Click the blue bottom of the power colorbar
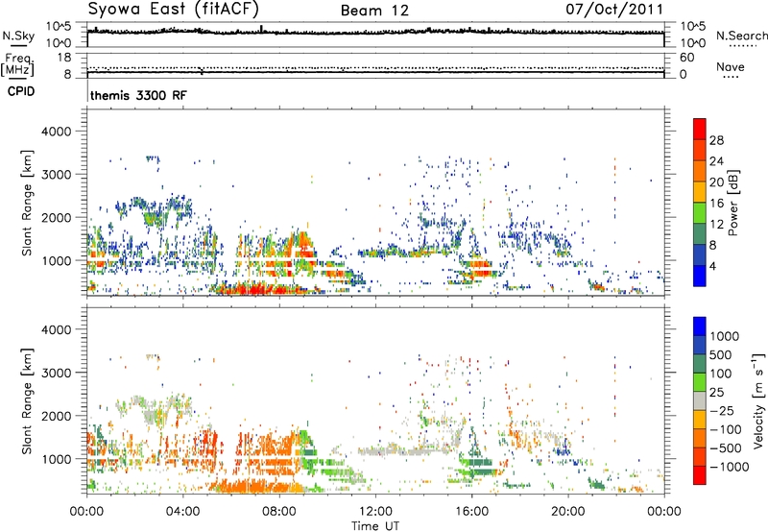Viewport: 768px width, 532px height. [x=700, y=276]
